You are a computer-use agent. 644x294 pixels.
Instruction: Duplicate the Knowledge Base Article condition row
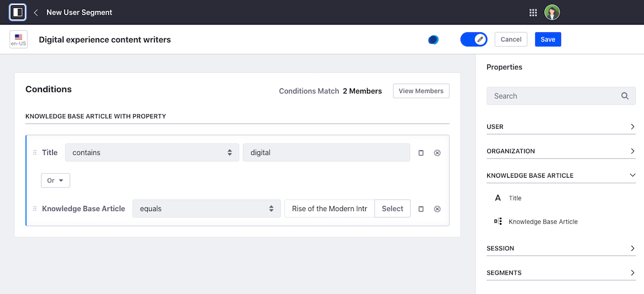point(421,209)
